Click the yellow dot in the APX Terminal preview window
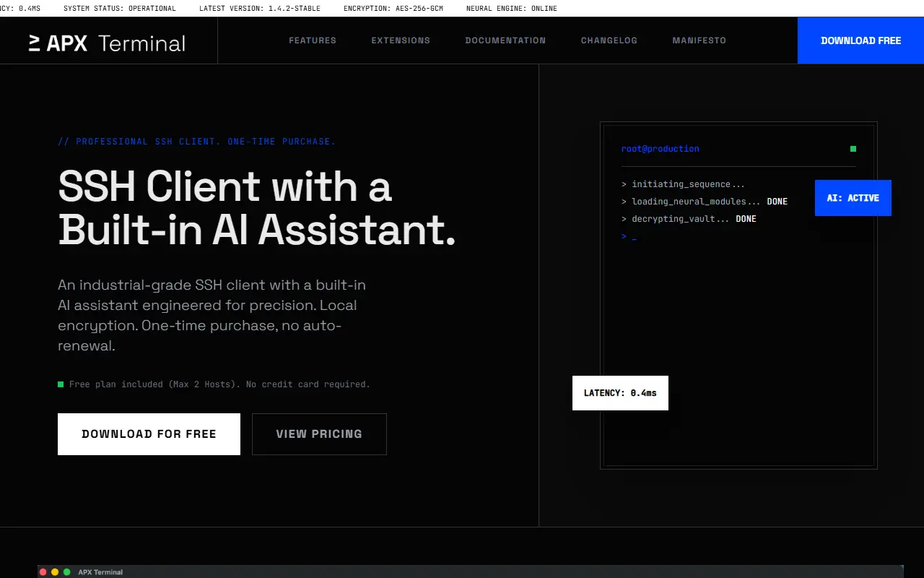The image size is (924, 578). tap(55, 572)
